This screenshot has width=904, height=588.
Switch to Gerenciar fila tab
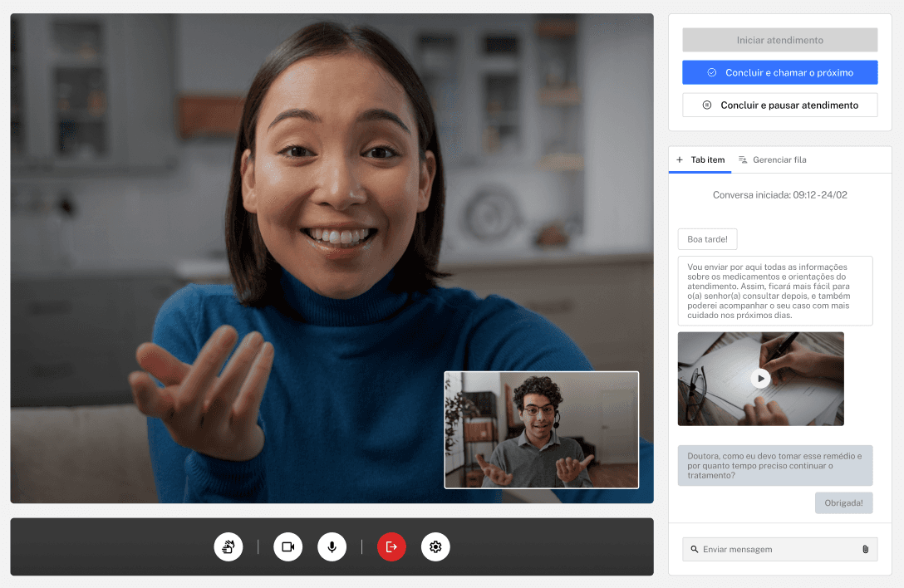(773, 159)
